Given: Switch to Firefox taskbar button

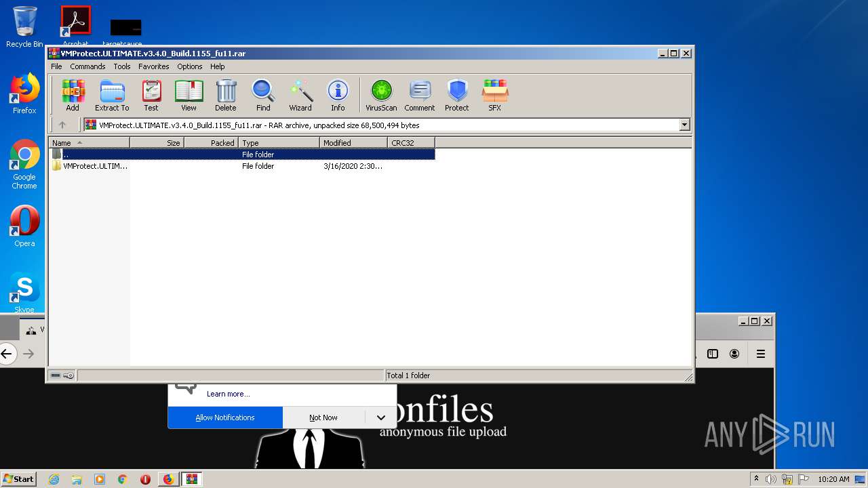Looking at the screenshot, I should (168, 479).
